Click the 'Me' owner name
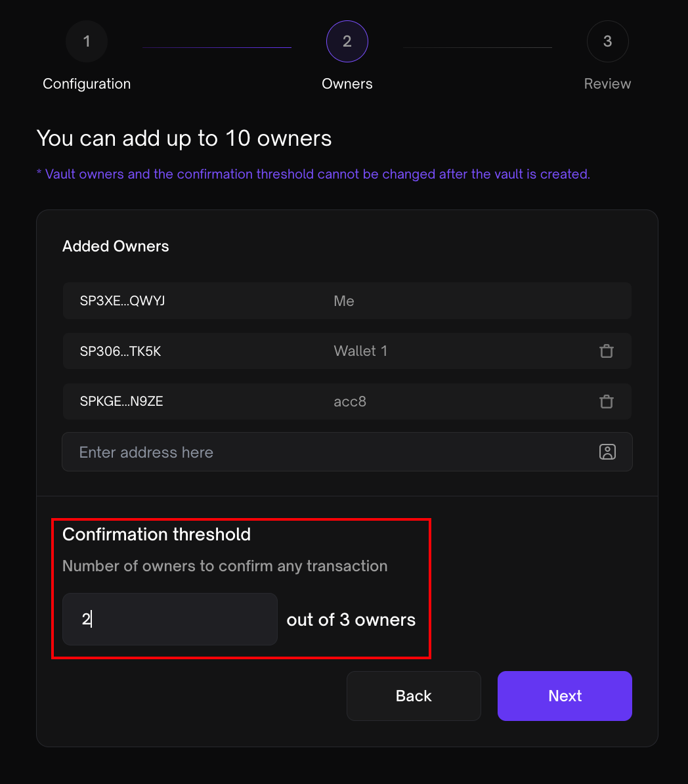This screenshot has height=784, width=688. [344, 301]
